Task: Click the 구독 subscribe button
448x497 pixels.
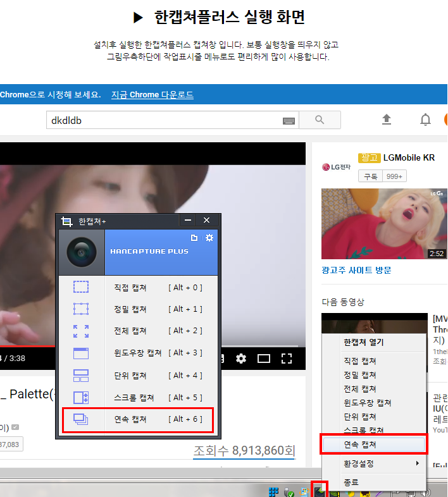Action: coord(371,176)
